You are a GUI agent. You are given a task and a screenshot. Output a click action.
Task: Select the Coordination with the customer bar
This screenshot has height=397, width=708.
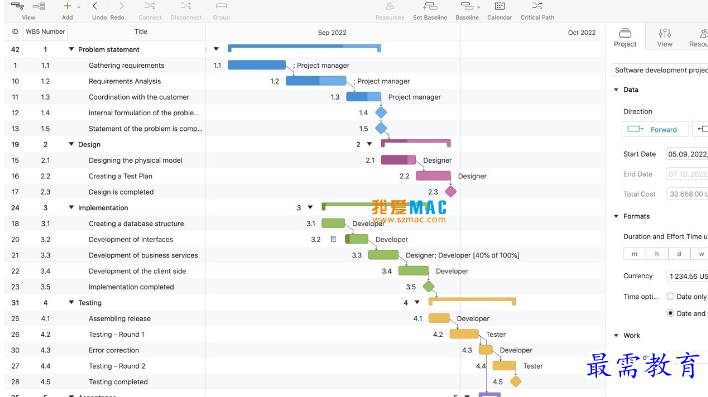pos(363,97)
